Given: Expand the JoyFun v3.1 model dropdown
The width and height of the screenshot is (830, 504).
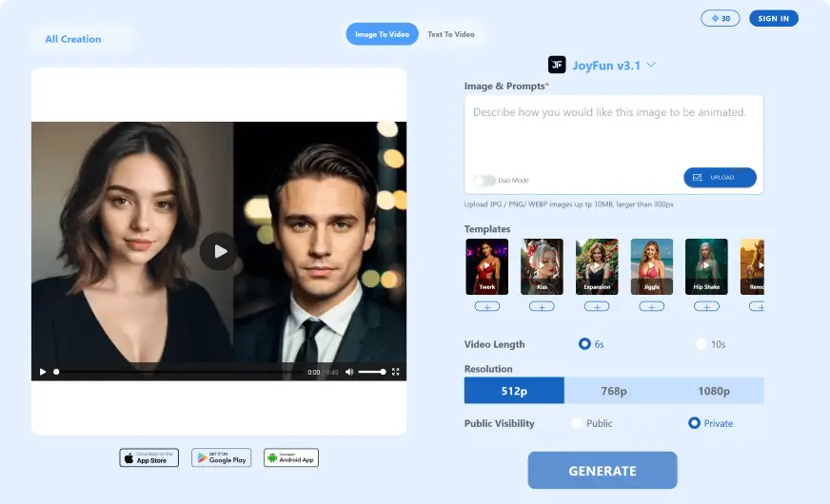Looking at the screenshot, I should 651,66.
